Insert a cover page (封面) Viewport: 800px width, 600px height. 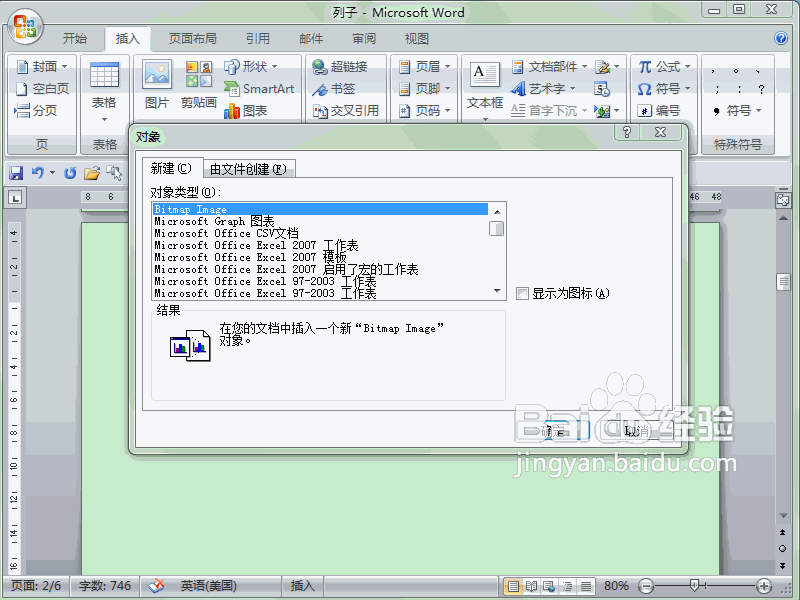42,67
